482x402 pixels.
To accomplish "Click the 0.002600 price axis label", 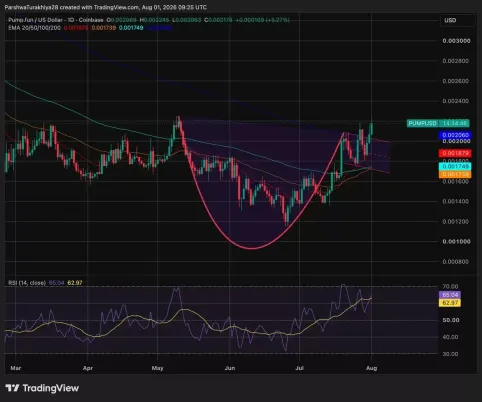I will coord(456,81).
